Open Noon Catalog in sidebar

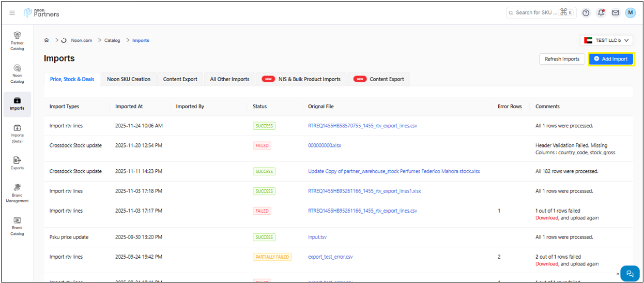pyautogui.click(x=17, y=73)
